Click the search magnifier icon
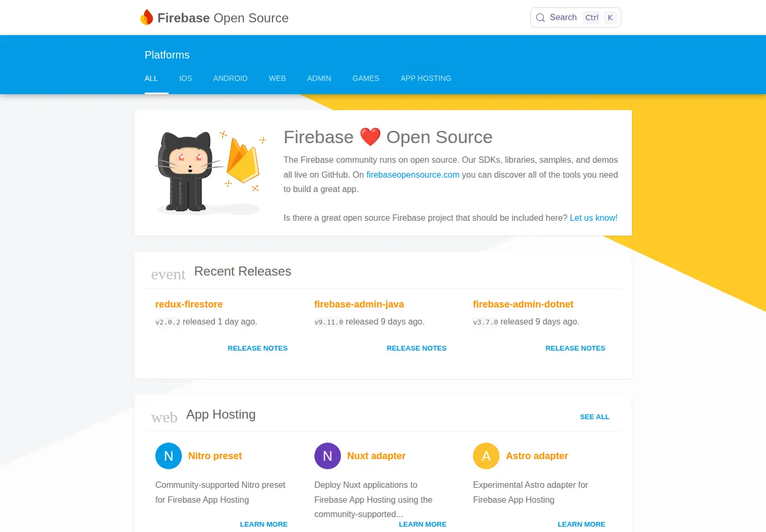This screenshot has height=532, width=766. pyautogui.click(x=540, y=18)
